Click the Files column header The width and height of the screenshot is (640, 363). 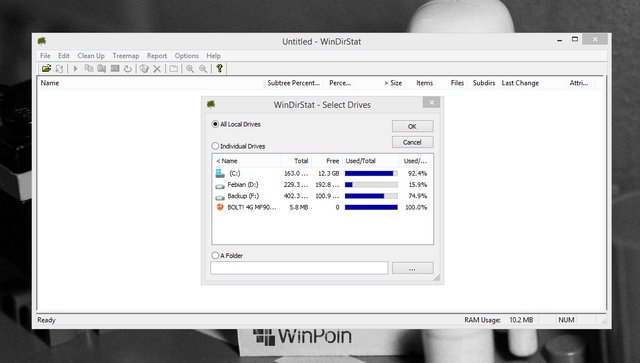click(x=452, y=83)
